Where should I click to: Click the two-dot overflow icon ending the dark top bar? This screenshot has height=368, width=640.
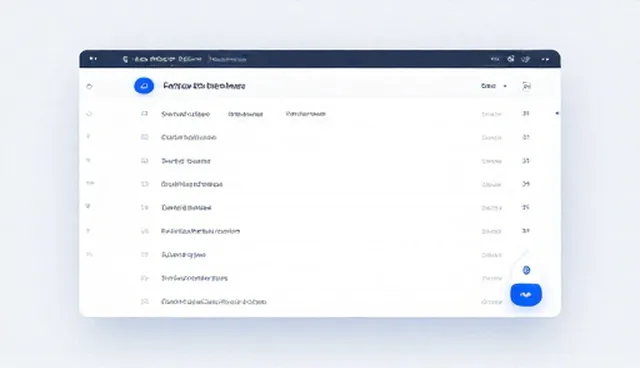coord(545,59)
